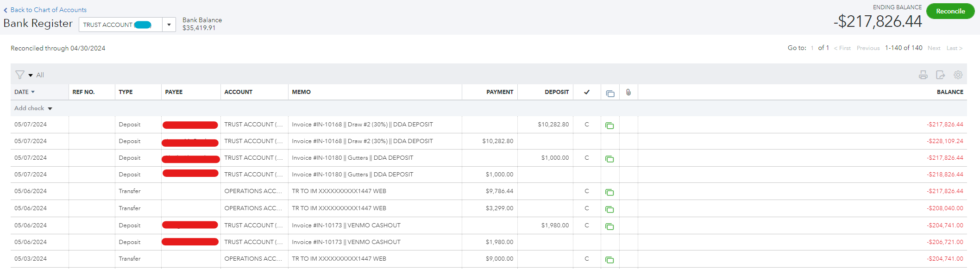Print the register using printer icon

(x=923, y=75)
